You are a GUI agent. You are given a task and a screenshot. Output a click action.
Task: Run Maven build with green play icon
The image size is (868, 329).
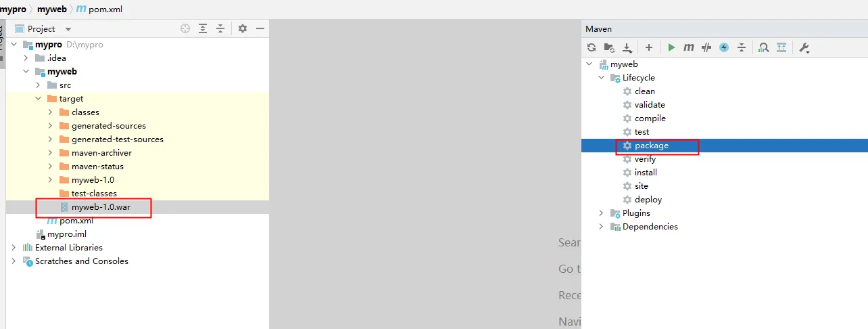(x=671, y=47)
